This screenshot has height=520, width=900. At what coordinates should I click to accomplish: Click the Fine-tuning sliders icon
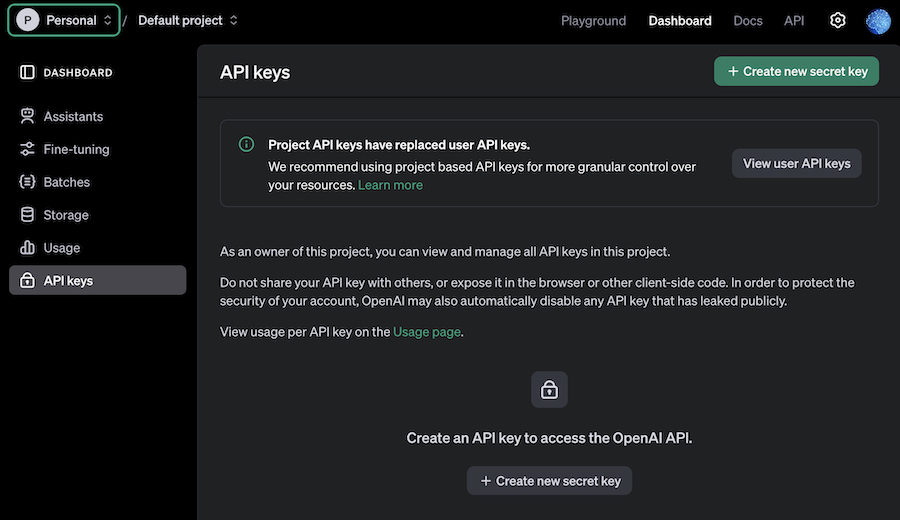tap(27, 149)
